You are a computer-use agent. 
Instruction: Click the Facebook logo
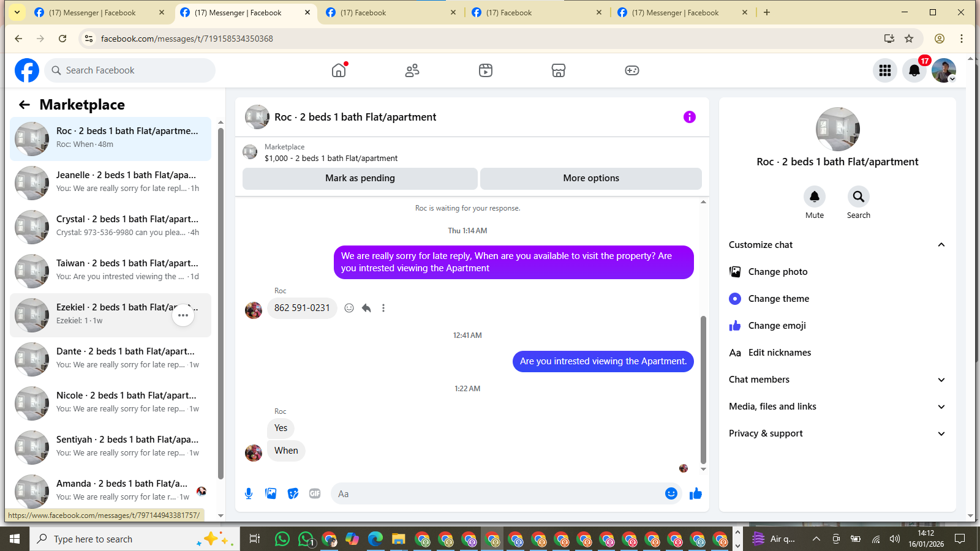point(27,70)
